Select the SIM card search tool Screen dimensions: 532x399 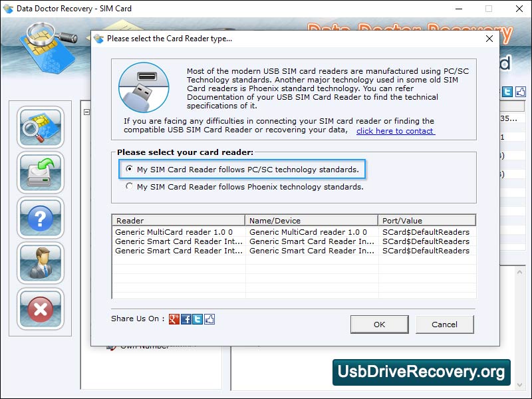click(x=40, y=127)
